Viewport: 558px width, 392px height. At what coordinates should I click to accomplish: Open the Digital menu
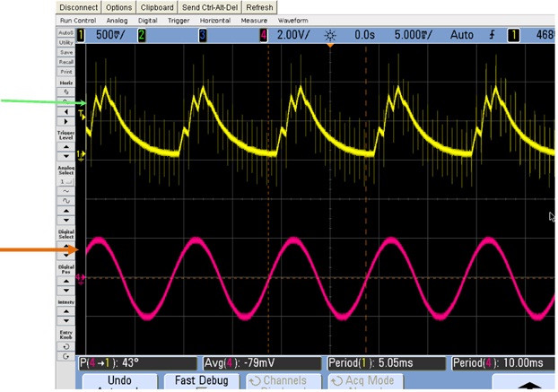pyautogui.click(x=148, y=21)
